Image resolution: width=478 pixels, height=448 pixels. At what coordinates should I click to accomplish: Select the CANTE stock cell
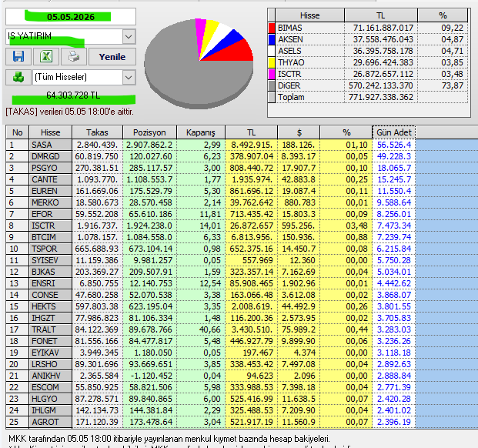[51, 179]
